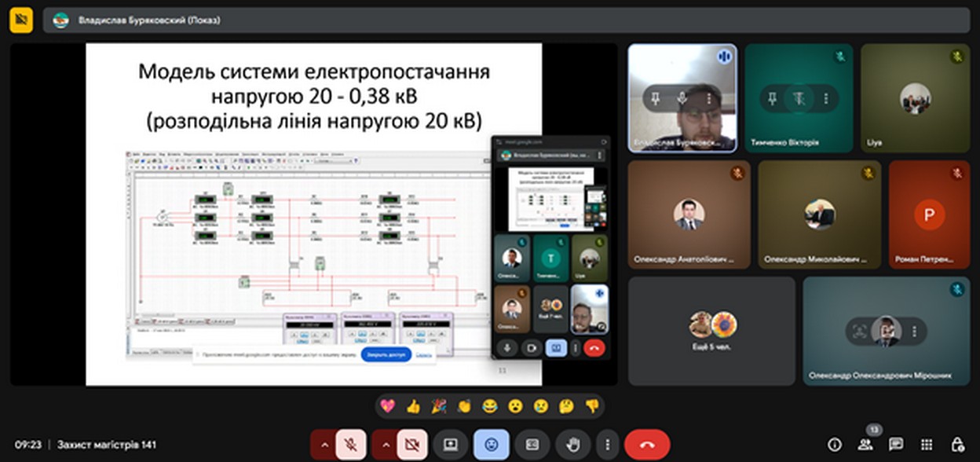Open more options on Тимченко Вікторія's tile
980x462 pixels.
825,98
